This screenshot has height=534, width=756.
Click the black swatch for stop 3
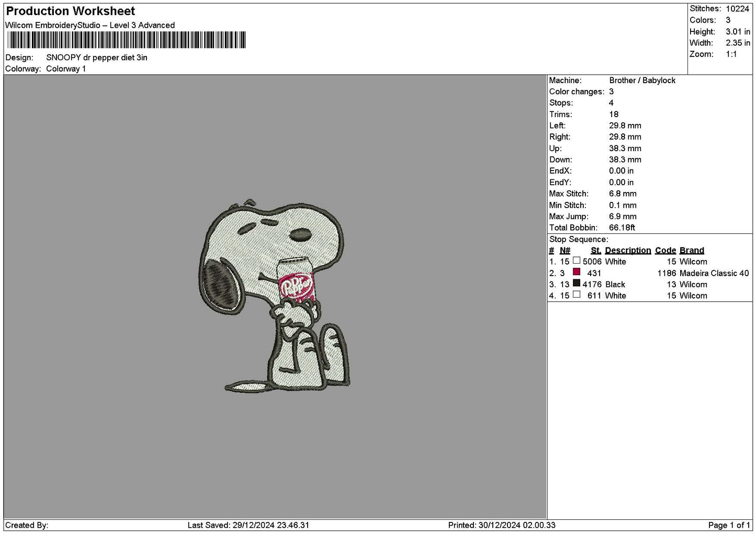(x=577, y=283)
